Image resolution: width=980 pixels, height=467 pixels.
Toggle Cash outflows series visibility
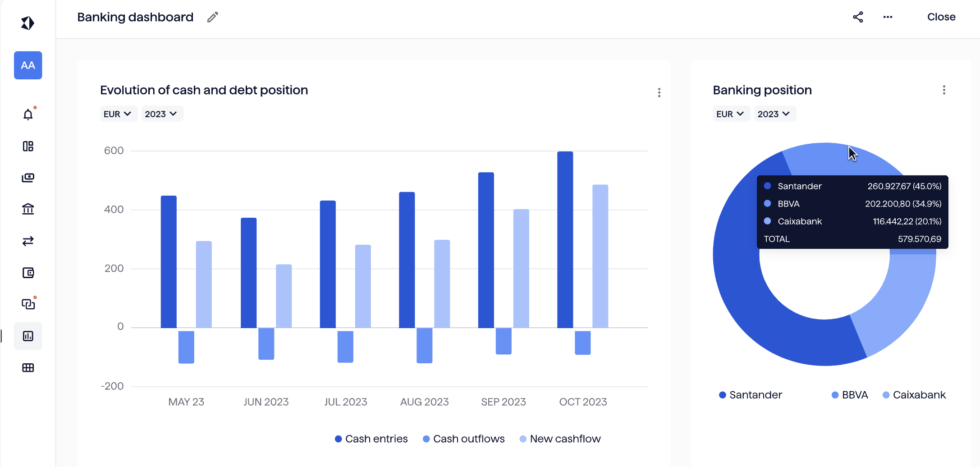click(464, 438)
